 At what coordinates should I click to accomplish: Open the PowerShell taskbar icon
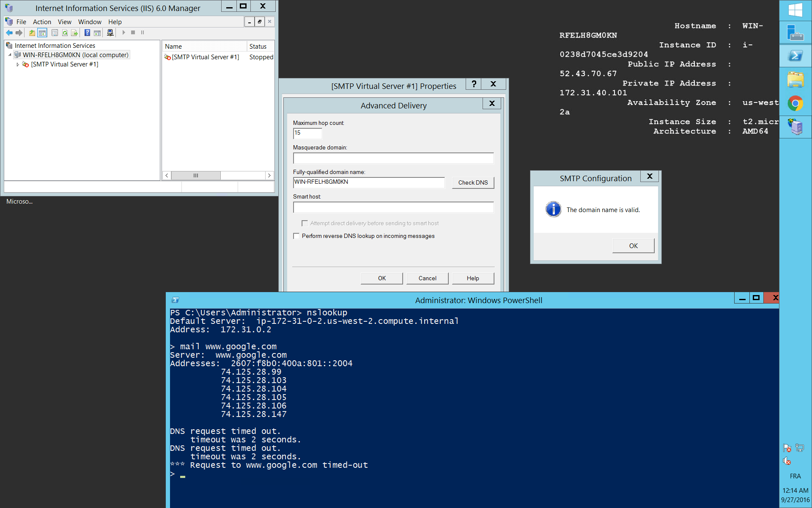click(796, 55)
